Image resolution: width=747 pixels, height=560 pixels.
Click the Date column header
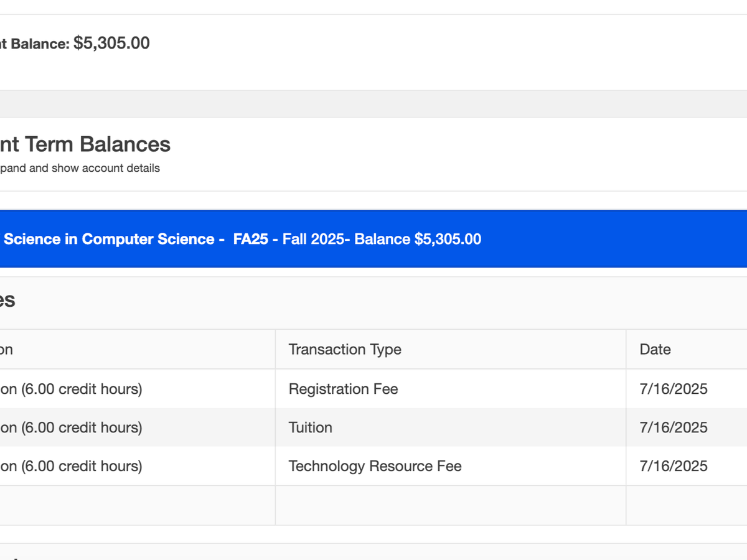pos(655,350)
